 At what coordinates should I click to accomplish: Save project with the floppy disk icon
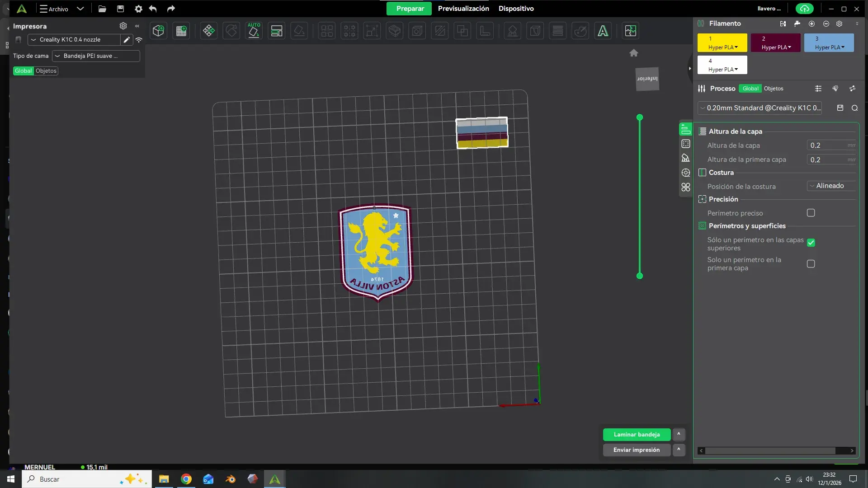pos(120,9)
